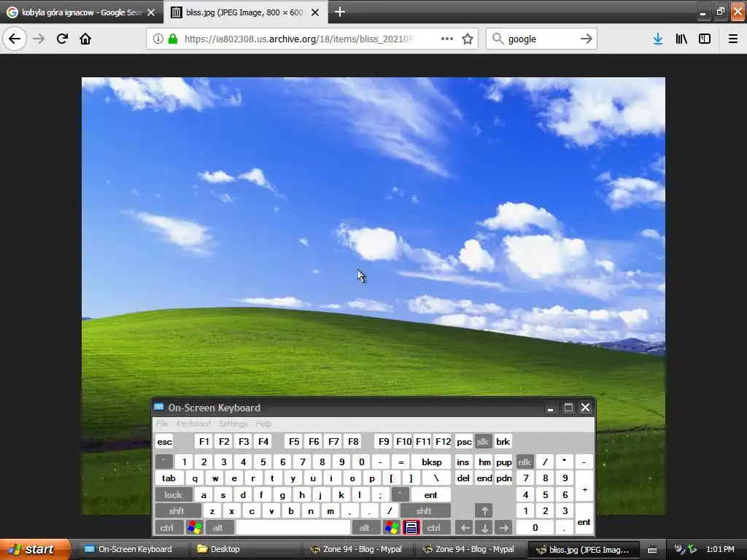The width and height of the screenshot is (747, 560).
Task: Click the numpad 5 key
Action: tap(546, 495)
